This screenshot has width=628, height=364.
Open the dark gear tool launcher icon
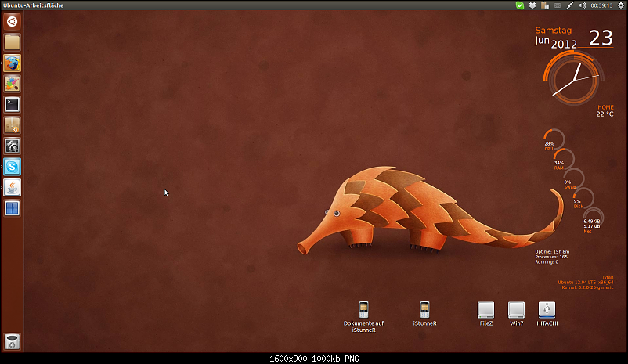point(12,146)
